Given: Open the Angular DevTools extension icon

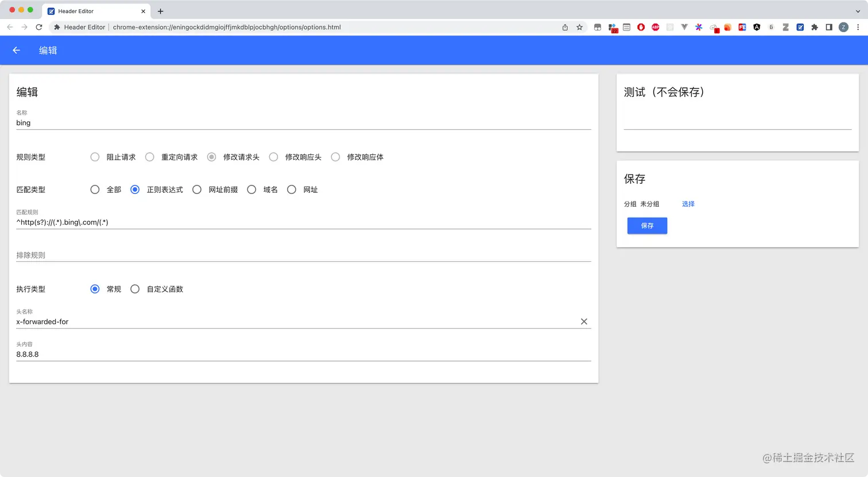Looking at the screenshot, I should click(757, 27).
